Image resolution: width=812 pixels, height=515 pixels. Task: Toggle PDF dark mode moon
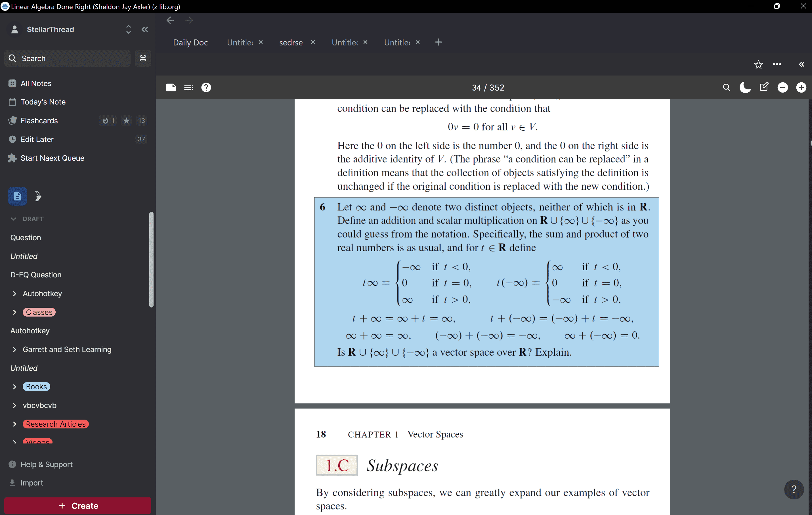745,88
